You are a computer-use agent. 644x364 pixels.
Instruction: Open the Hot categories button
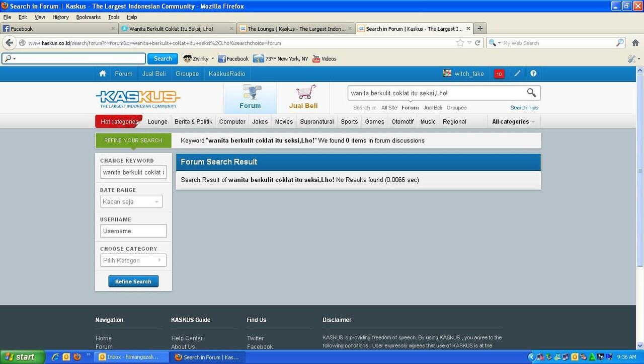pyautogui.click(x=119, y=121)
